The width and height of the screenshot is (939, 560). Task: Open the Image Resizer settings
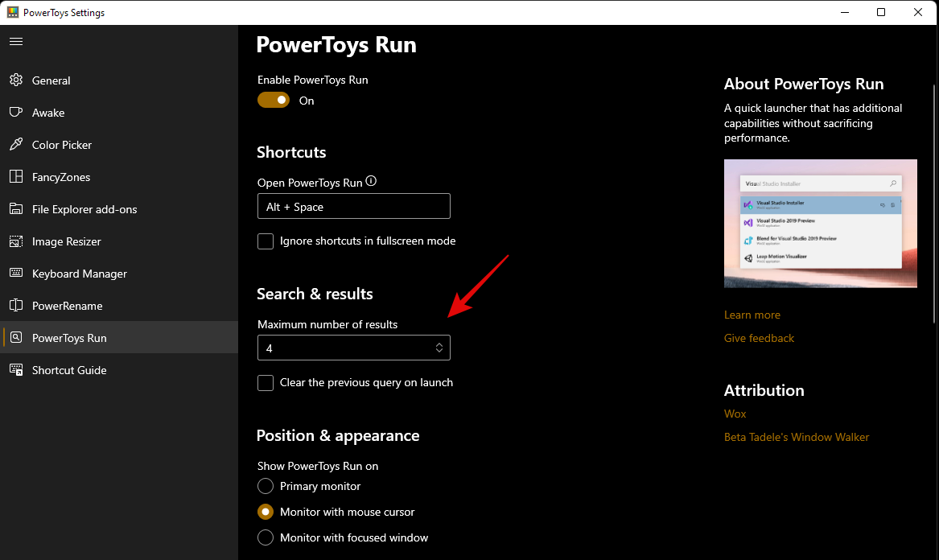pos(16,241)
